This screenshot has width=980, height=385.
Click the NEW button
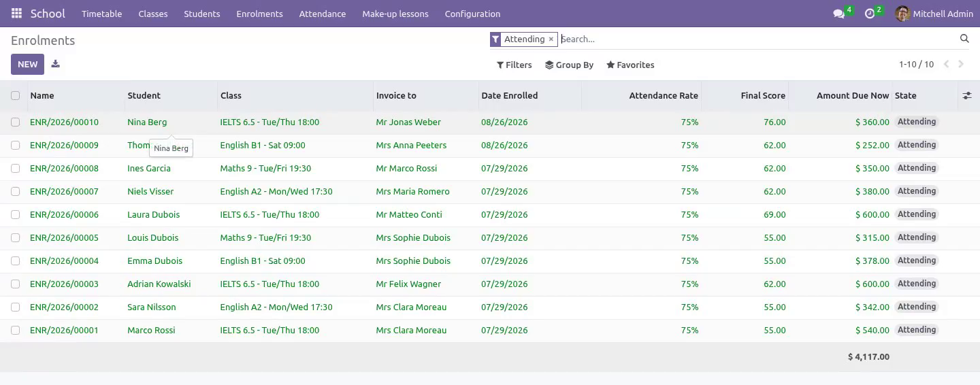click(28, 65)
